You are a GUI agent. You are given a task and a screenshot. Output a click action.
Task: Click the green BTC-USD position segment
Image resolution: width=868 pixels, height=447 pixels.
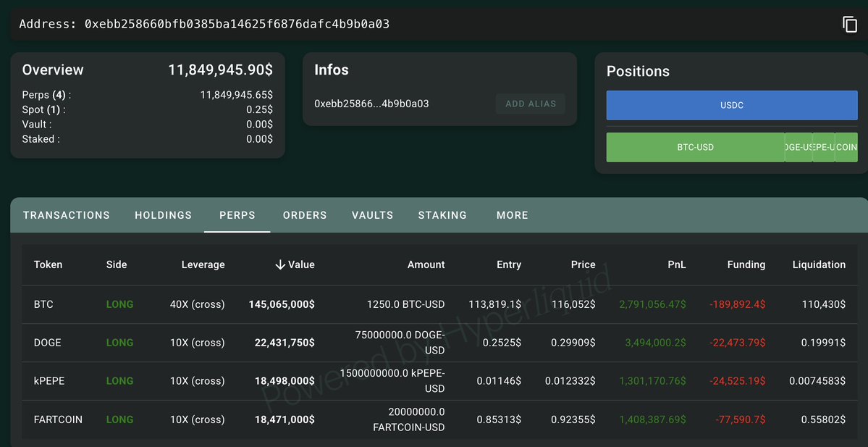pos(695,147)
